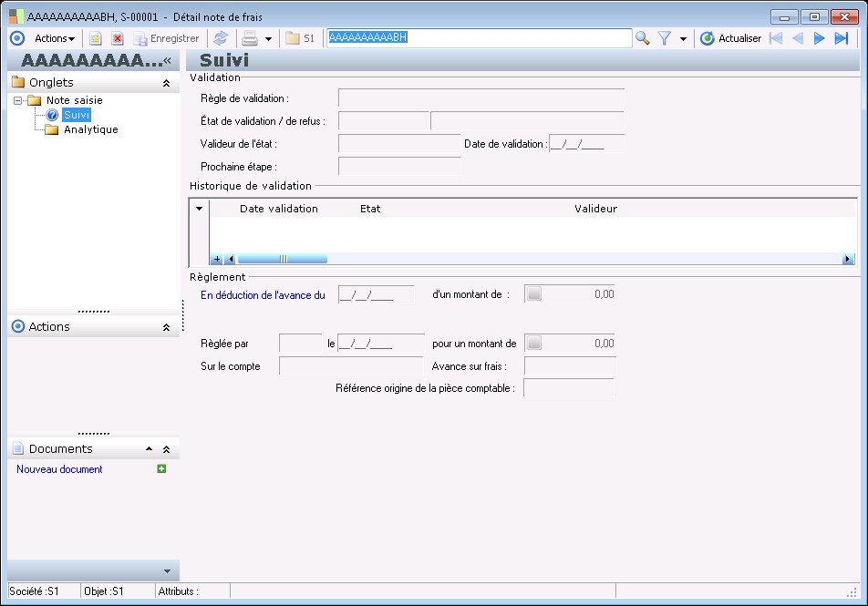The image size is (868, 606).
Task: Select the Suivi tab in tree
Action: pyautogui.click(x=77, y=115)
